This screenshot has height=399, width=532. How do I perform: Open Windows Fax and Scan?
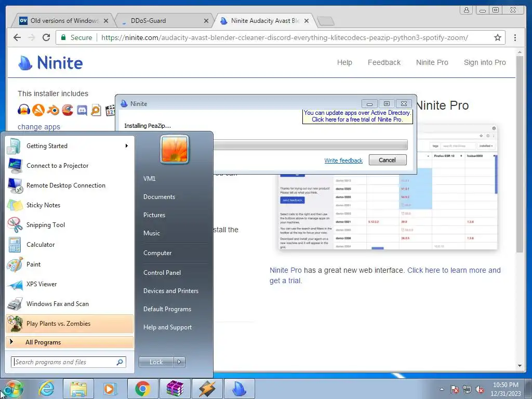pos(70,303)
